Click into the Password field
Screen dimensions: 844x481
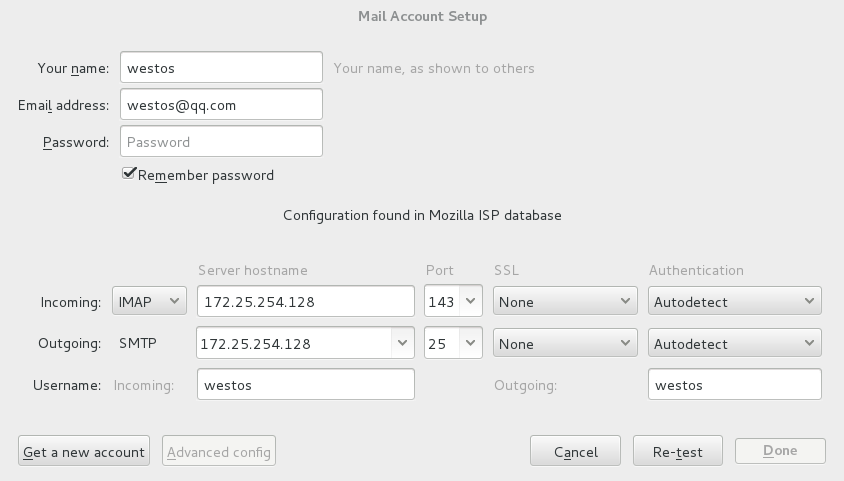point(221,141)
